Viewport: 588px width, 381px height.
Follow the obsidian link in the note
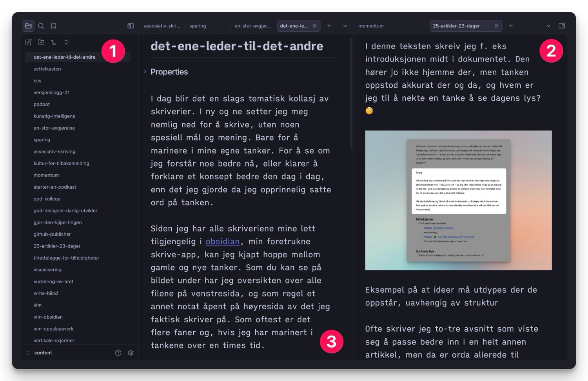[x=222, y=242]
